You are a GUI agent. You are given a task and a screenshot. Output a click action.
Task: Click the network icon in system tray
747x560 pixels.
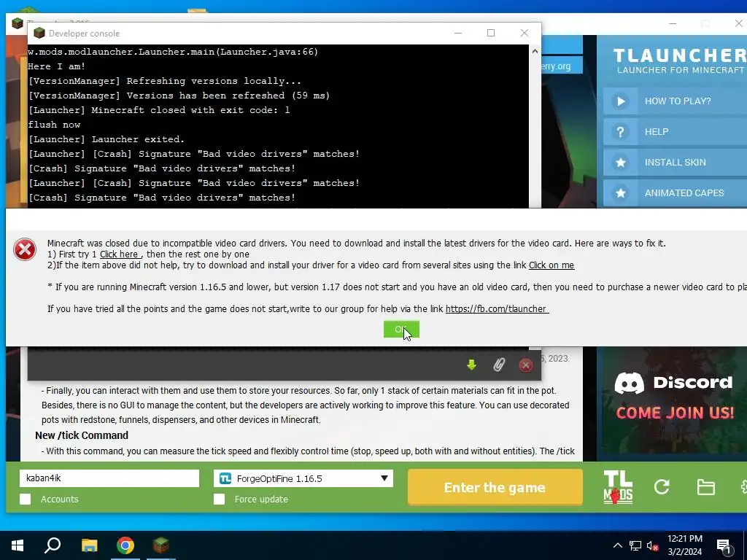[x=635, y=545]
